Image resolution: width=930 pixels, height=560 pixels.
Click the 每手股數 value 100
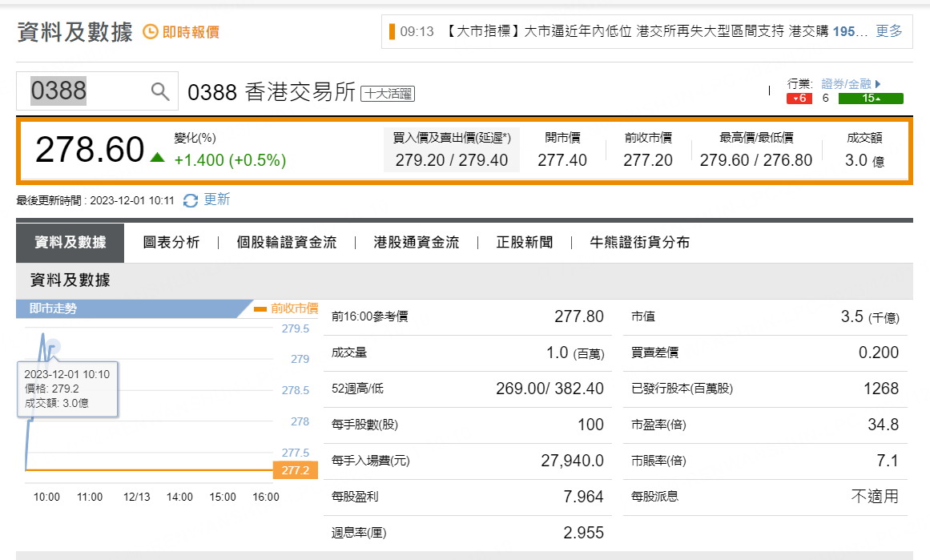[590, 425]
